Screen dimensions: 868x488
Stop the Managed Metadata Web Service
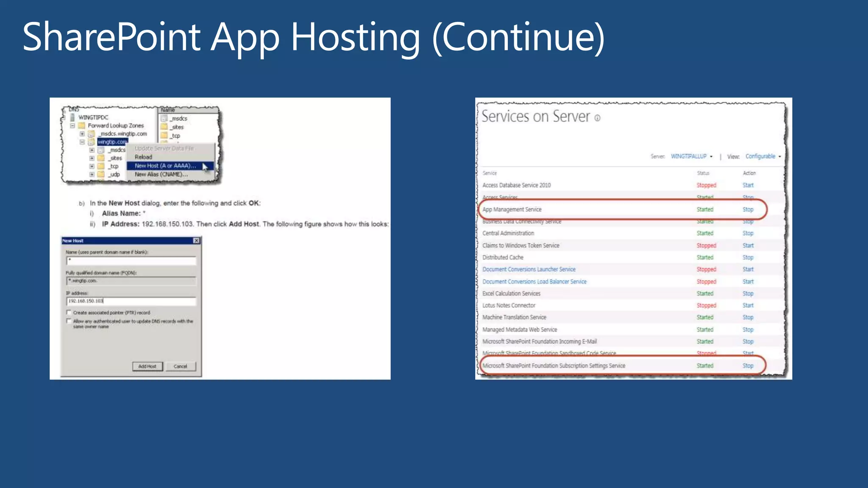[x=748, y=329]
